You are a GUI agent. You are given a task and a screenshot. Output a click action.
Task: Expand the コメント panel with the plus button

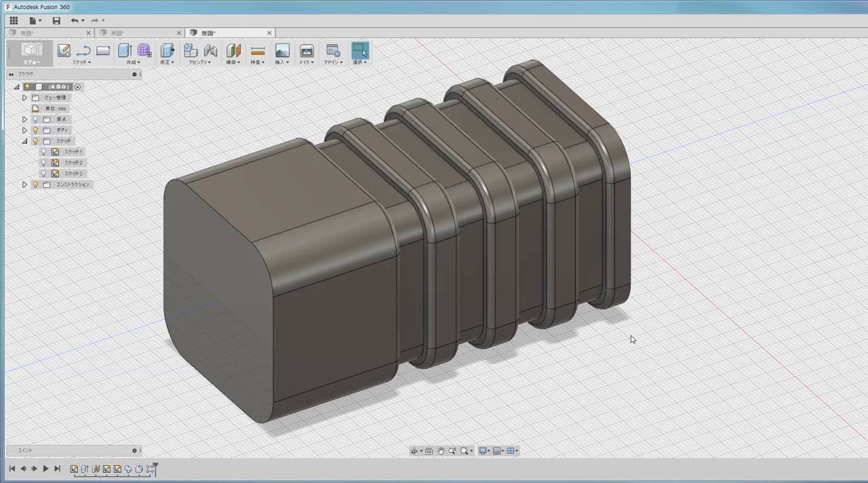tap(134, 450)
